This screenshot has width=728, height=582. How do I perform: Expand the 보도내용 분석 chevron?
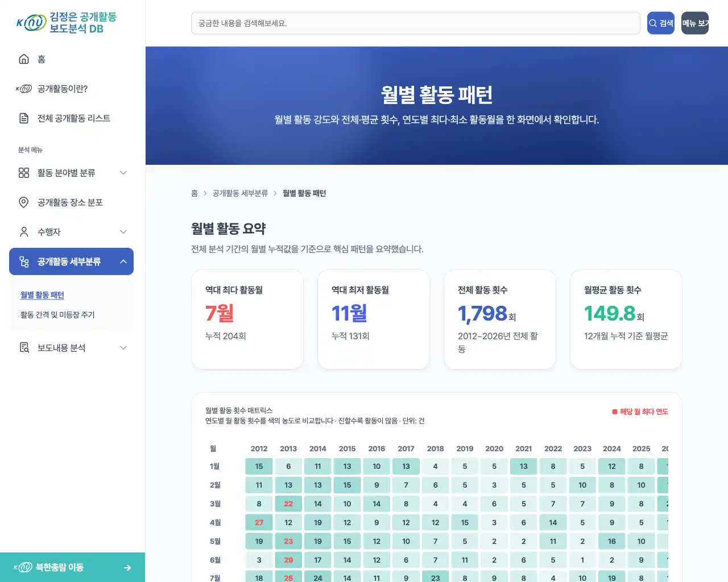(x=123, y=348)
